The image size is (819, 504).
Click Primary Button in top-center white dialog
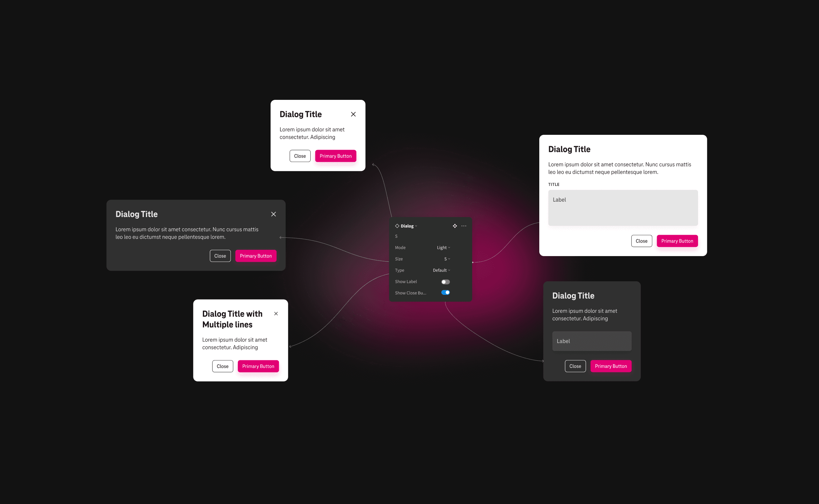pos(335,156)
